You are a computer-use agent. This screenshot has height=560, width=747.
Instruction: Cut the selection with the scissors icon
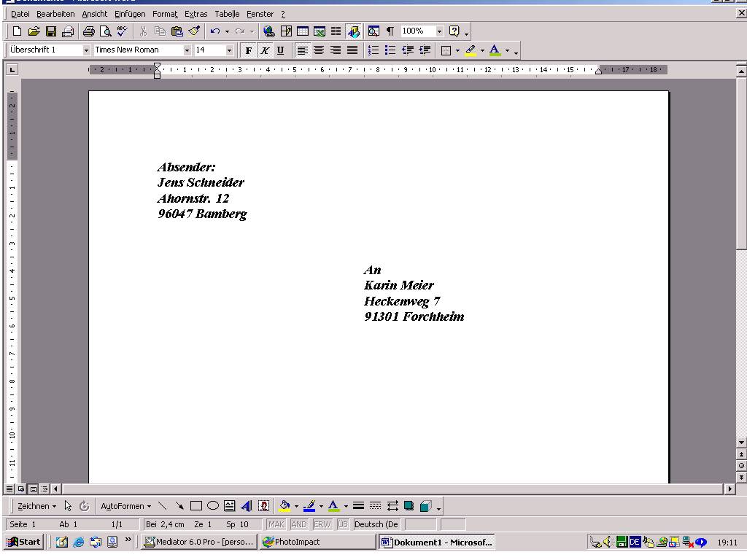143,31
